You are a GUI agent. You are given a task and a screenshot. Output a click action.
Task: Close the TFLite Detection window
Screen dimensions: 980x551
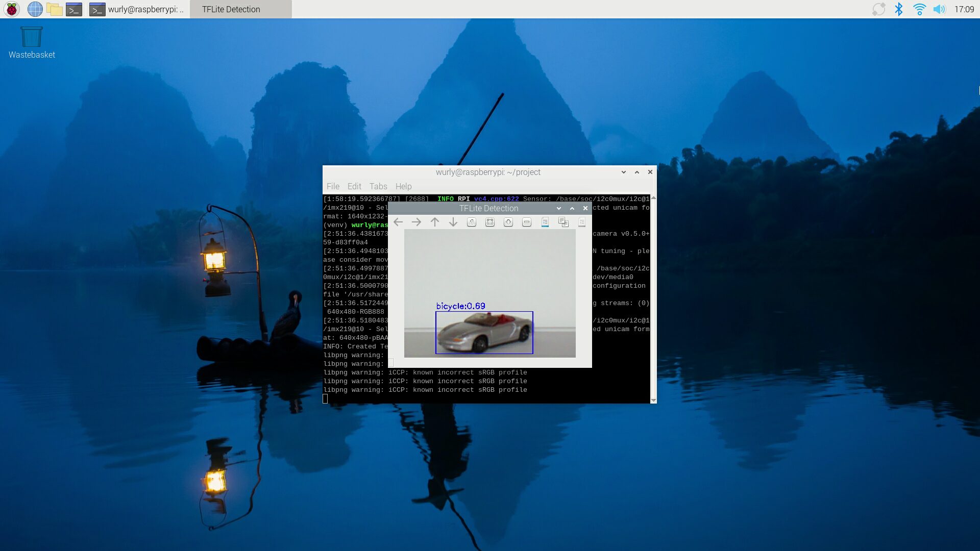tap(585, 208)
